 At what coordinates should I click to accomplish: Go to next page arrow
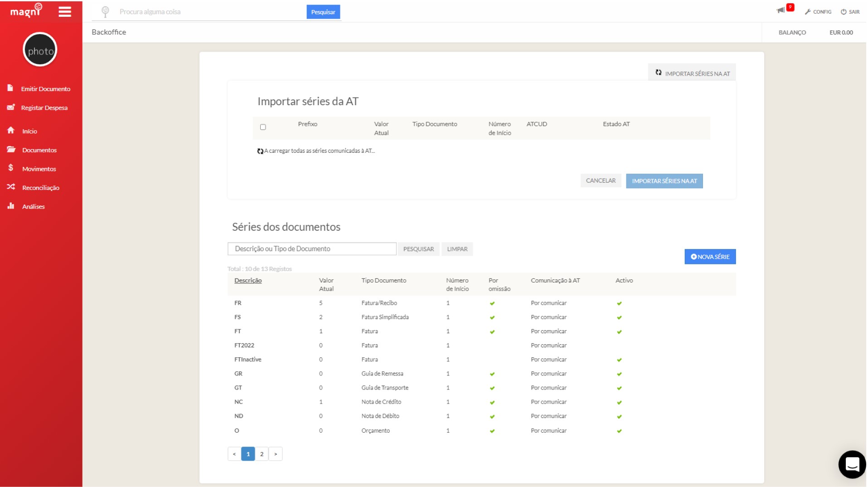[x=276, y=454]
